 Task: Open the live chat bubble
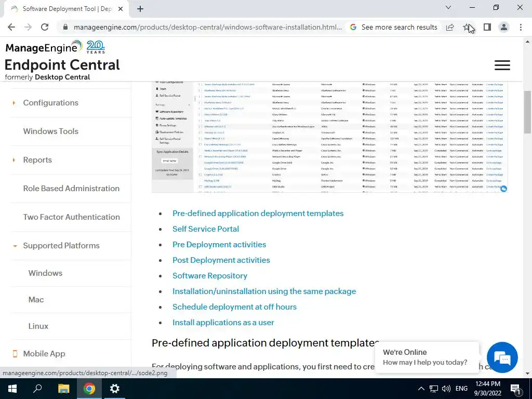tap(502, 357)
